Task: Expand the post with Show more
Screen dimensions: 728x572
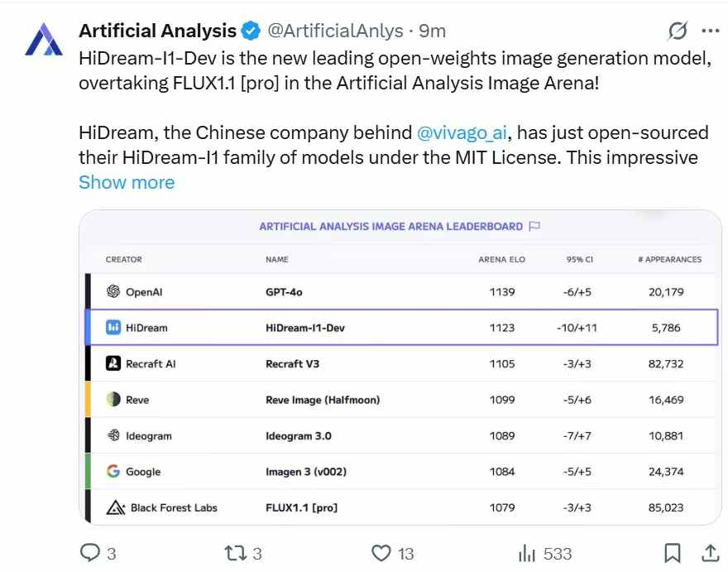Action: [x=127, y=182]
